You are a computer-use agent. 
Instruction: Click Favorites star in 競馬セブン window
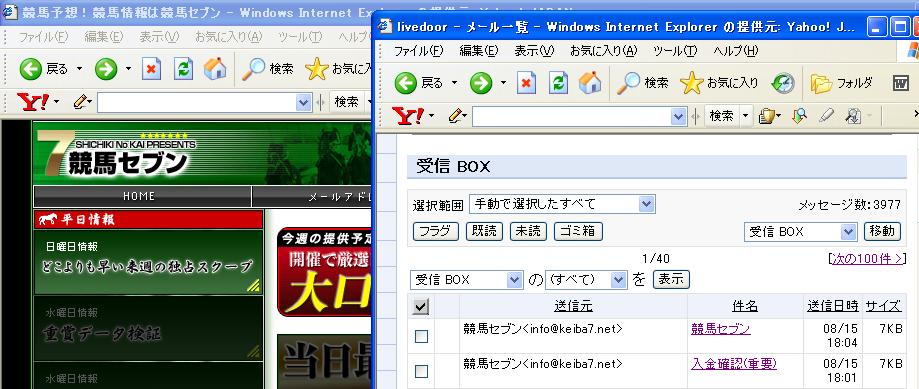pyautogui.click(x=316, y=70)
